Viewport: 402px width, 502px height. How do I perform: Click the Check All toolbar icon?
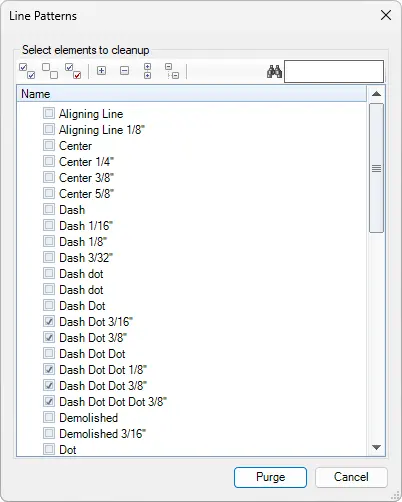click(x=27, y=71)
